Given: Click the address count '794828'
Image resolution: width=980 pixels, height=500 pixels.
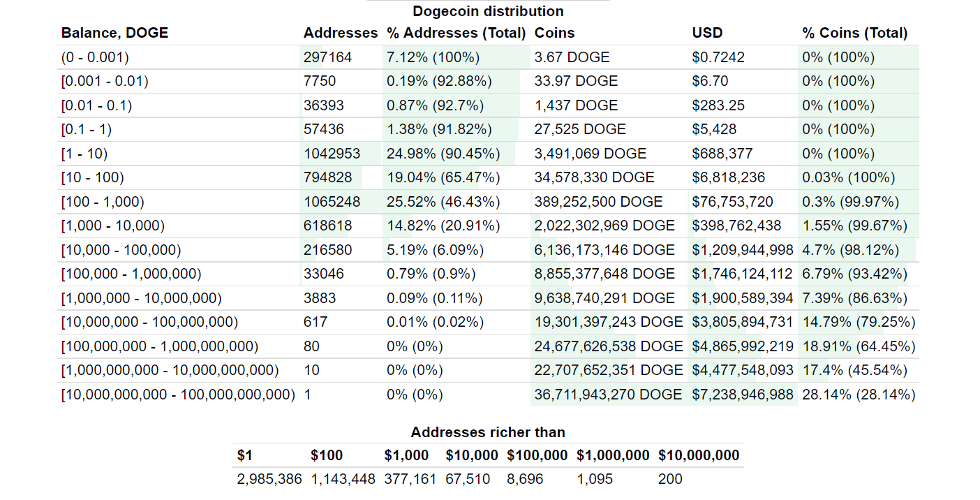Looking at the screenshot, I should [x=328, y=177].
